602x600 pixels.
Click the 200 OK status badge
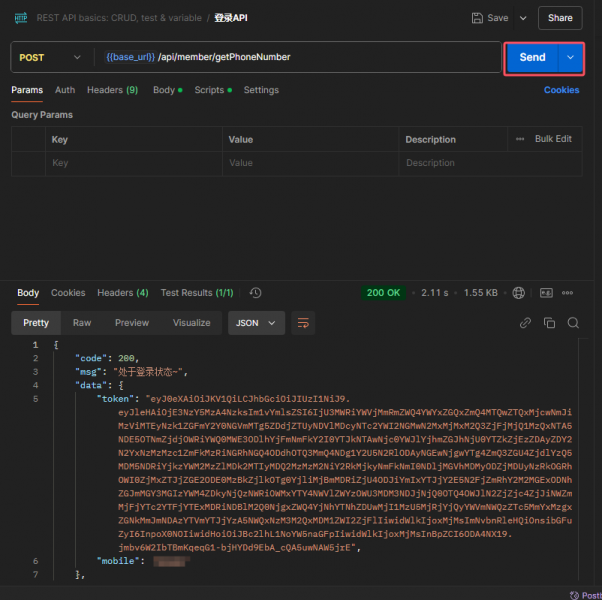(383, 293)
